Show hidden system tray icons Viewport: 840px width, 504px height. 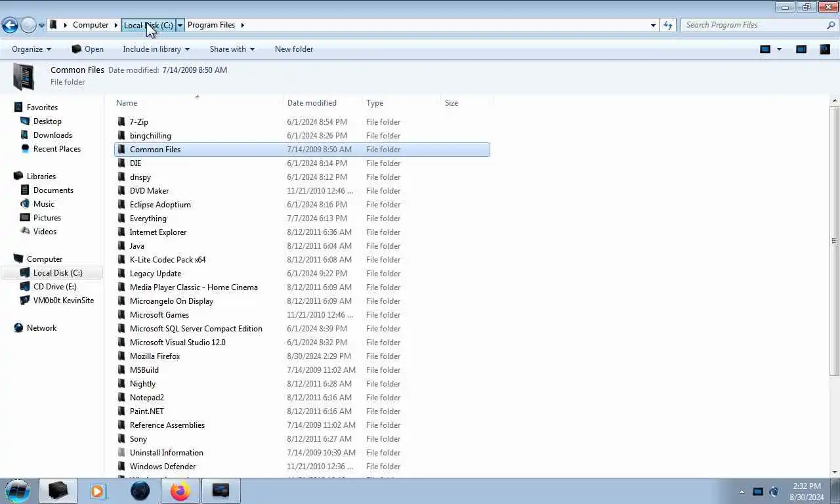point(742,492)
